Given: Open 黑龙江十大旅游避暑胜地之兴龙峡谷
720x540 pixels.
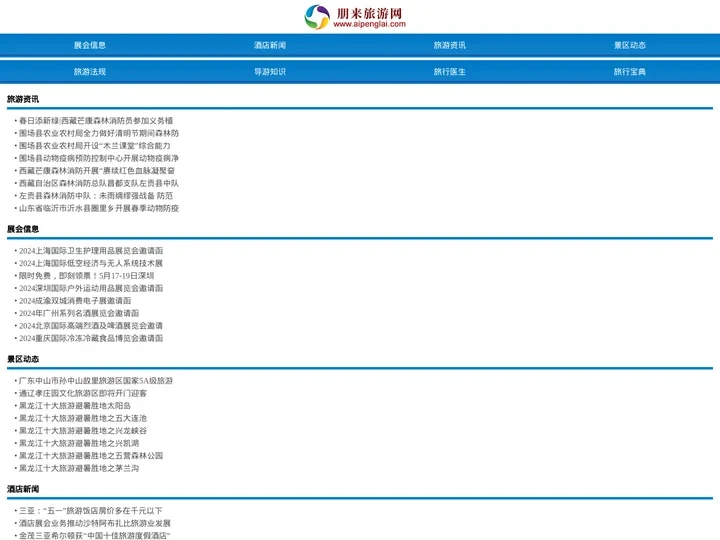Looking at the screenshot, I should pyautogui.click(x=83, y=430).
